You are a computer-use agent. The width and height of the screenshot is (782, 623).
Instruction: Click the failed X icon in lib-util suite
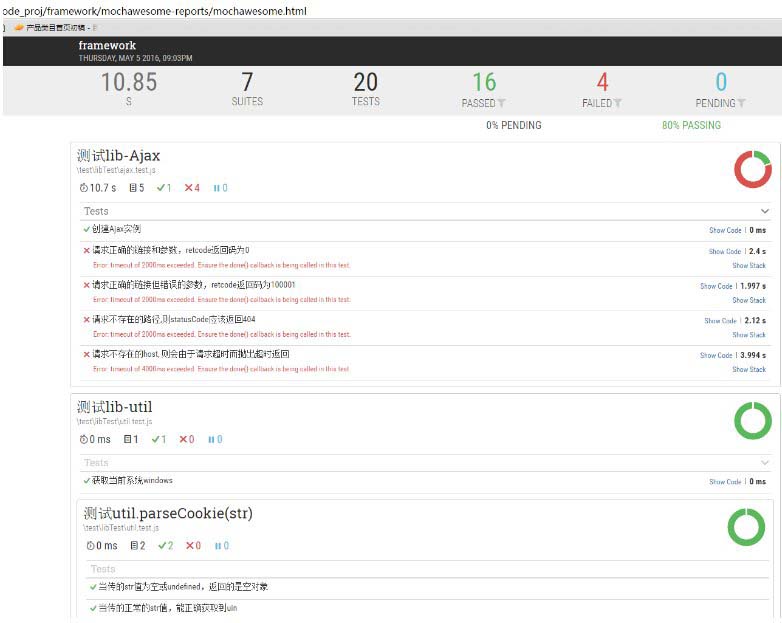[183, 439]
